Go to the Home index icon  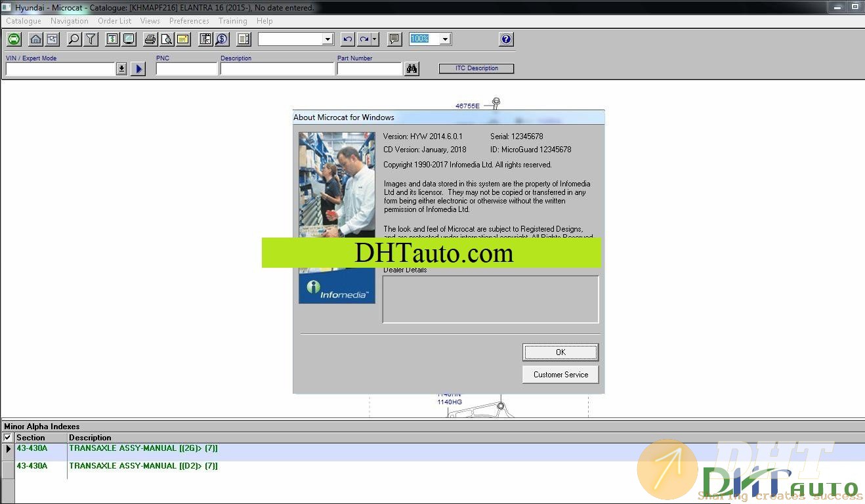[x=35, y=39]
